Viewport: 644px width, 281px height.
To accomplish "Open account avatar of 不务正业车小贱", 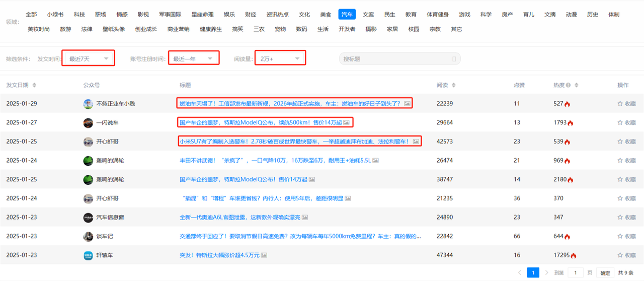I will coord(88,104).
